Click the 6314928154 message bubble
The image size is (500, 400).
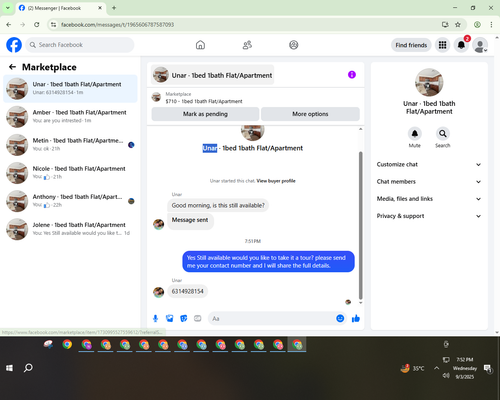[188, 291]
